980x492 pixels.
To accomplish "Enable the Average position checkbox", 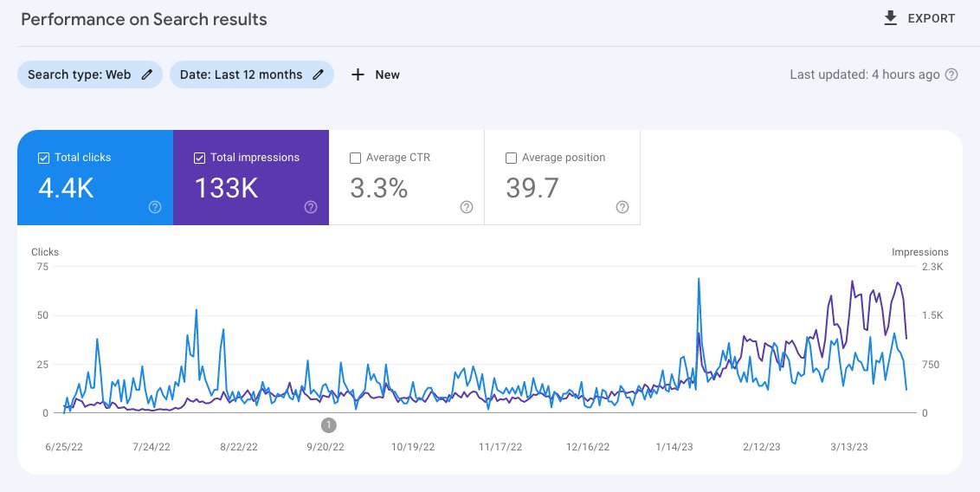I will click(x=511, y=159).
